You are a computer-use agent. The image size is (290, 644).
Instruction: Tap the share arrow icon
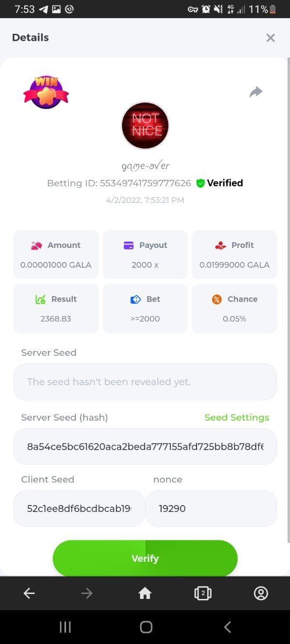pos(256,92)
